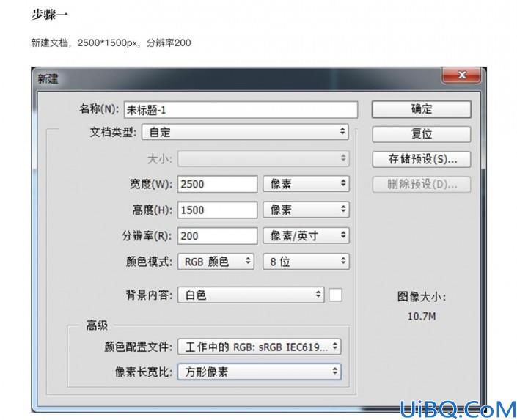The width and height of the screenshot is (517, 420).
Task: Click the 图像大小 value 10.7M
Action: [x=422, y=317]
